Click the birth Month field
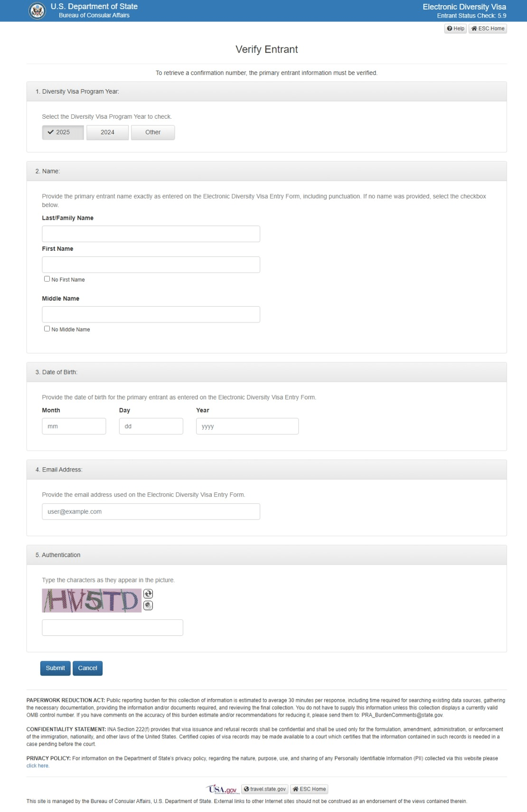 (74, 426)
